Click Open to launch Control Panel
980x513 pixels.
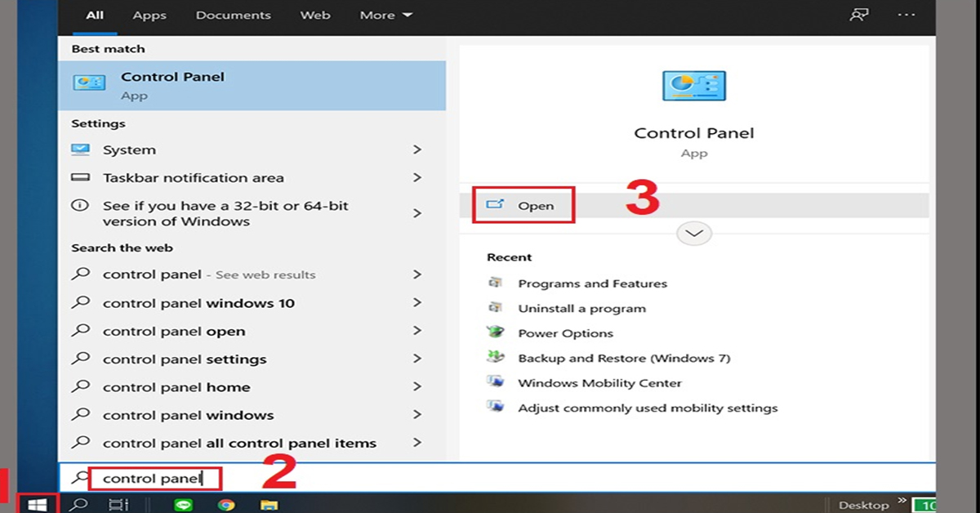click(535, 206)
